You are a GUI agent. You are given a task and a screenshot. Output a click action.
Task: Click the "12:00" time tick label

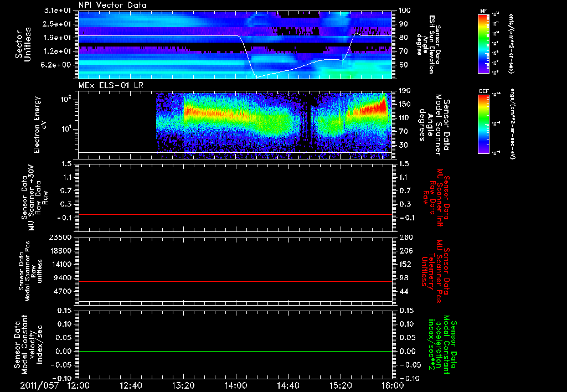(x=79, y=385)
